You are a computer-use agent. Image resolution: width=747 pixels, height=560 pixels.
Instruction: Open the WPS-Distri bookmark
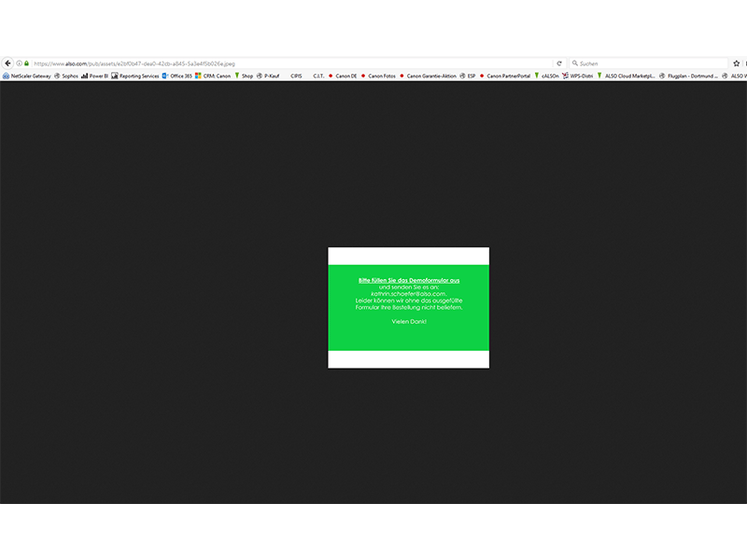(x=579, y=76)
